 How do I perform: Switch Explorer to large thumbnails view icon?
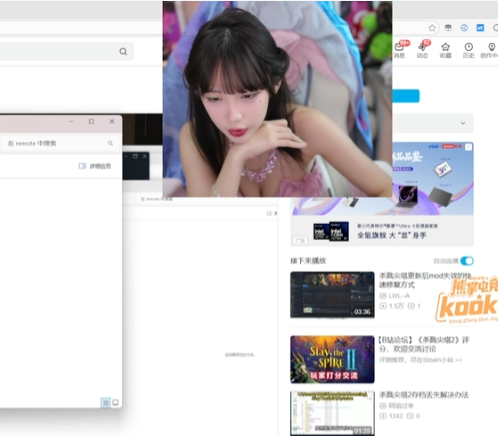115,403
